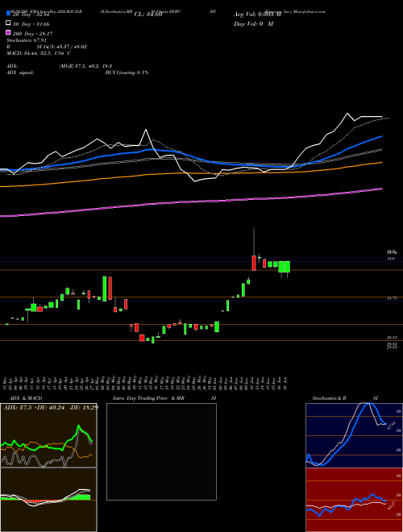Screen dimensions: 403x532
Task: Click the empty Intra Day Trading Price panel
Action: click(x=161, y=451)
